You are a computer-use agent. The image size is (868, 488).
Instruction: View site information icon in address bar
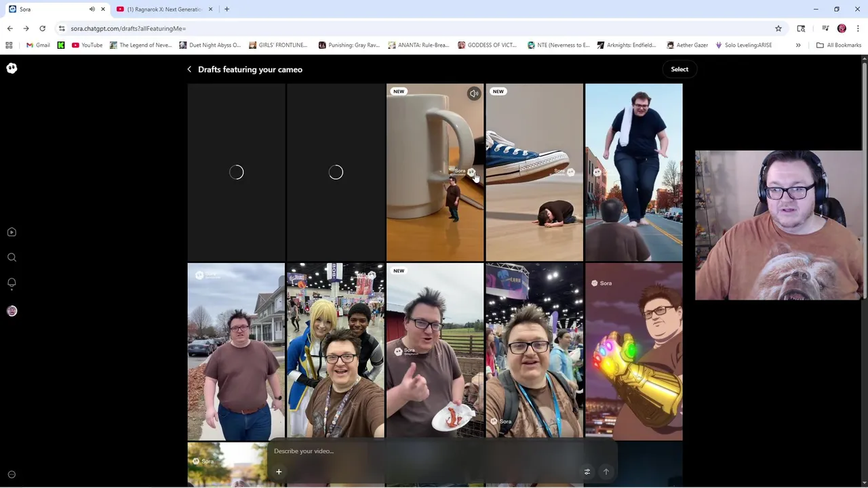[x=62, y=28]
